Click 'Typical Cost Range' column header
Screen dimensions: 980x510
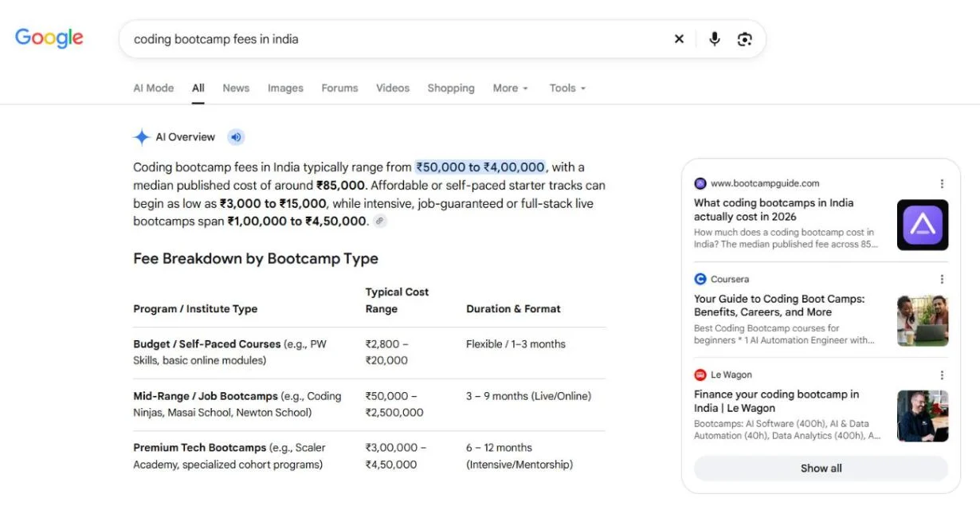pos(397,300)
